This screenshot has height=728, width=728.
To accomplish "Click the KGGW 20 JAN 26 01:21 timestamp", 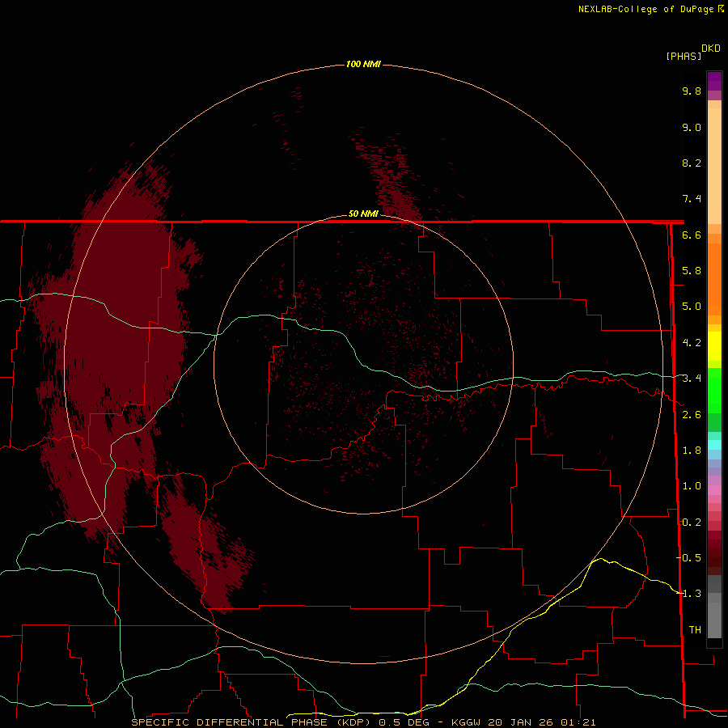I will pyautogui.click(x=523, y=722).
